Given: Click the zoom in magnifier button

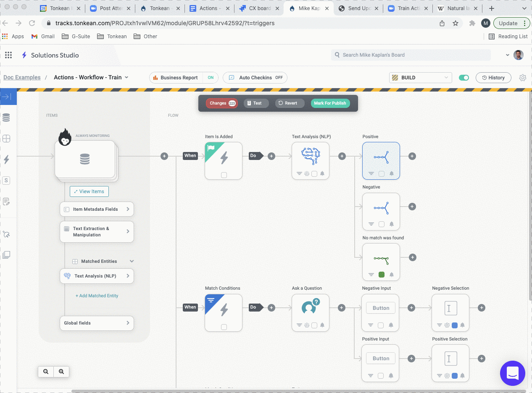Looking at the screenshot, I should 61,372.
